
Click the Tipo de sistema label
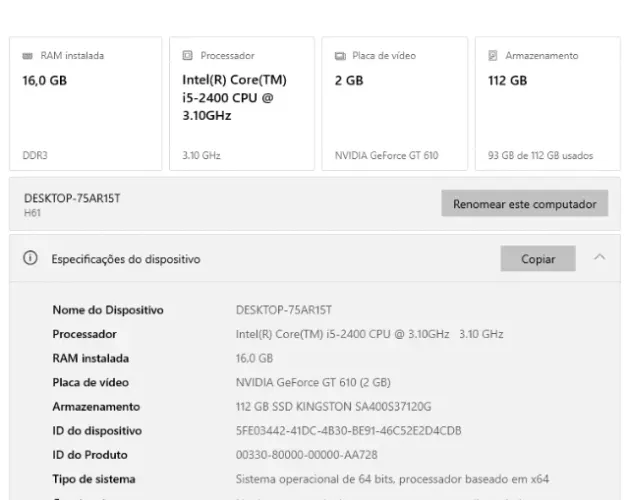pos(94,479)
